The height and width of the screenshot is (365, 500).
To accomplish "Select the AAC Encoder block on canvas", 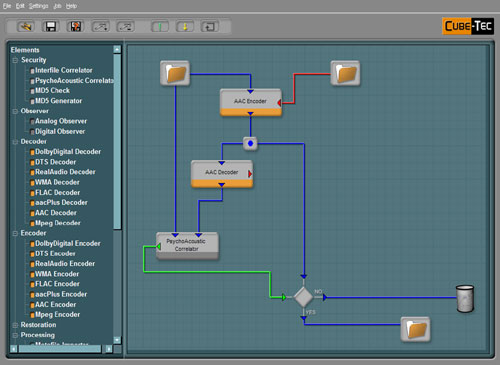I will pyautogui.click(x=251, y=102).
